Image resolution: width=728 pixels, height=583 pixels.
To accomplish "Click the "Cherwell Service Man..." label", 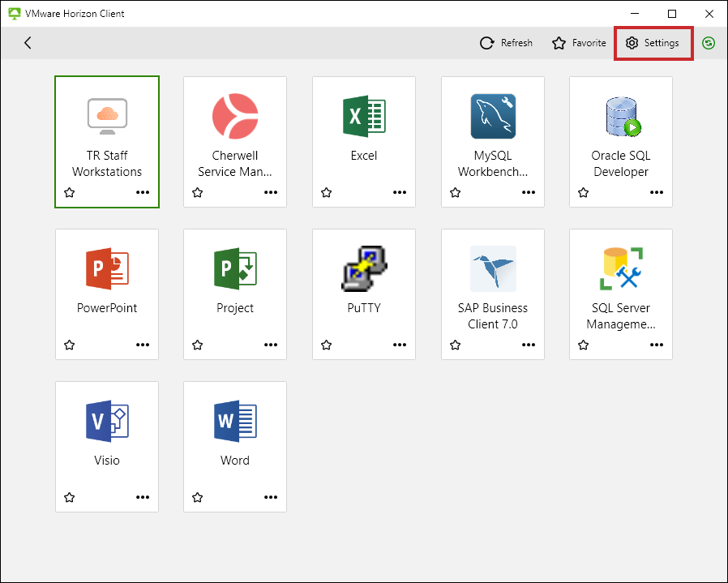I will [235, 164].
